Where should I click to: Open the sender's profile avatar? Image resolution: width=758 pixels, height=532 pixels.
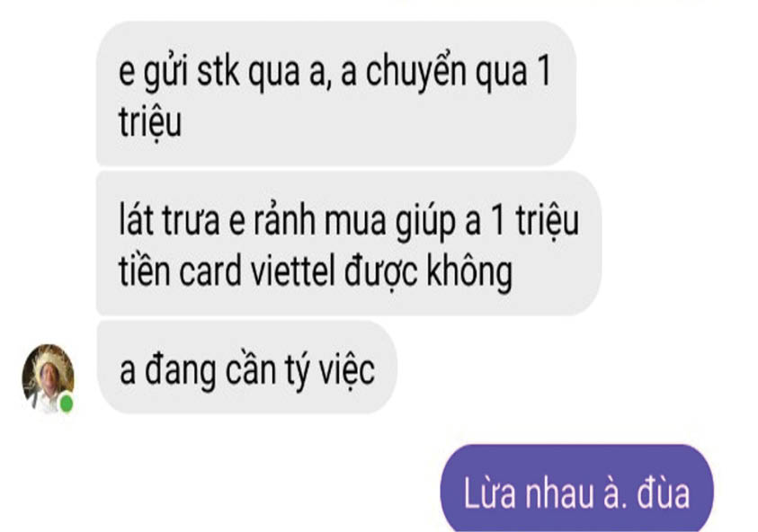tap(48, 378)
